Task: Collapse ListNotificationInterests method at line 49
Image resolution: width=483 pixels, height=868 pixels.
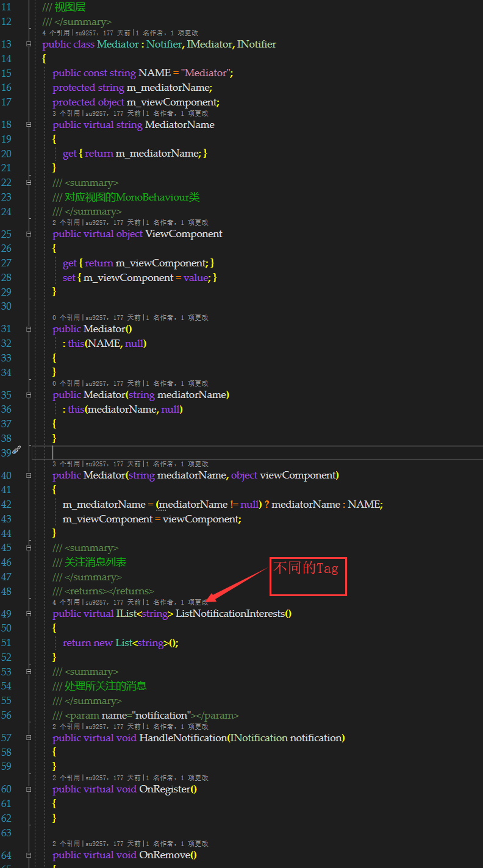Action: tap(29, 614)
